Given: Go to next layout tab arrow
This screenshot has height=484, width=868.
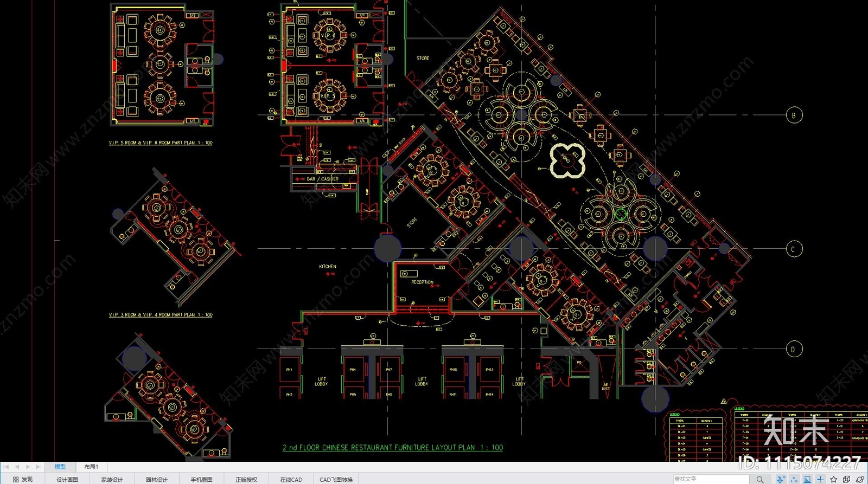Looking at the screenshot, I should click(x=28, y=467).
